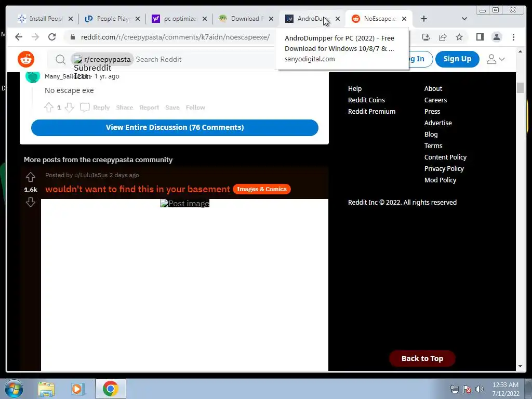Open Action Center flag tray icon

coord(467,389)
